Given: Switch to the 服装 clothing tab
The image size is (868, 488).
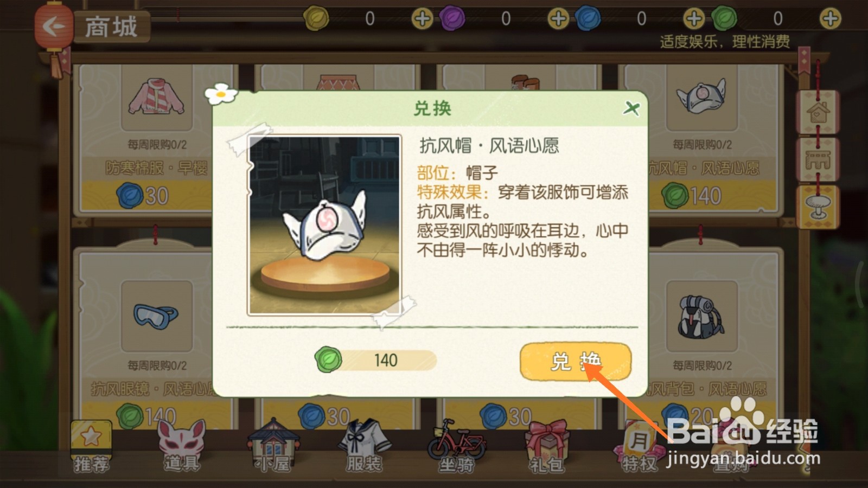Looking at the screenshot, I should pyautogui.click(x=364, y=446).
